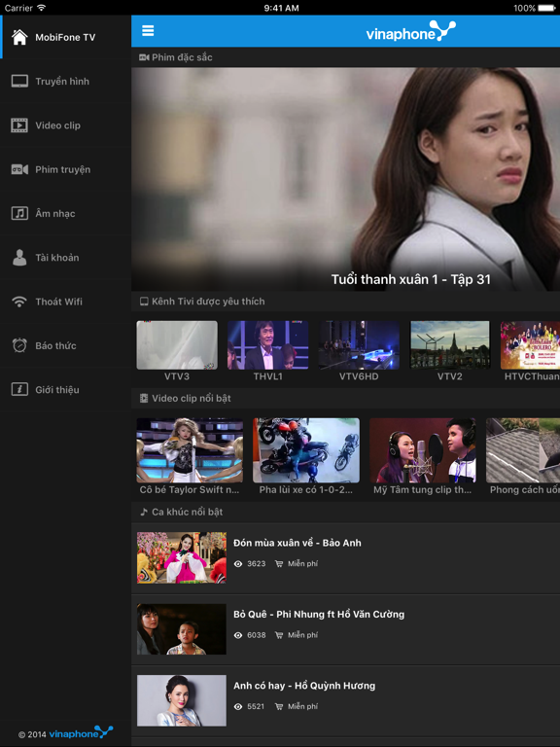Image resolution: width=560 pixels, height=747 pixels.
Task: Click the Thoát Wifi signal icon
Action: point(19,302)
